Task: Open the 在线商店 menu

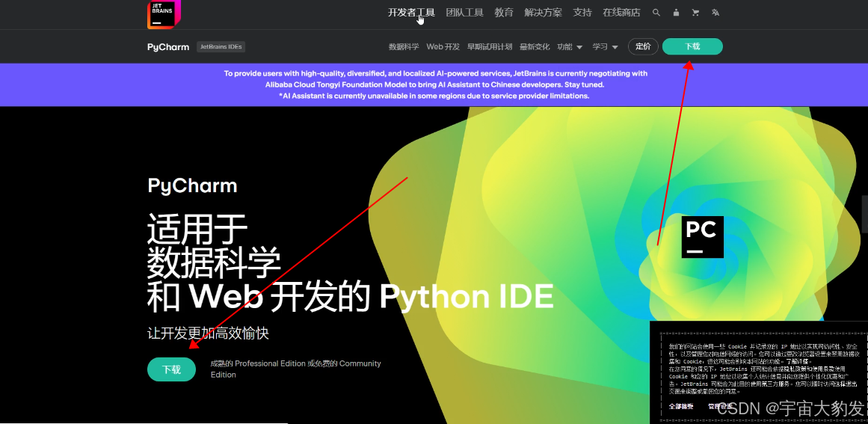Action: [622, 13]
